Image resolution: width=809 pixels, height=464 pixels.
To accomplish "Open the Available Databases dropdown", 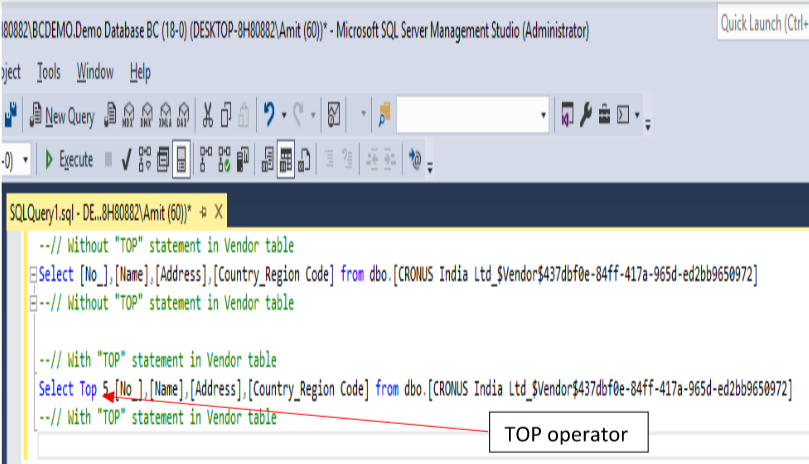I will click(25, 160).
